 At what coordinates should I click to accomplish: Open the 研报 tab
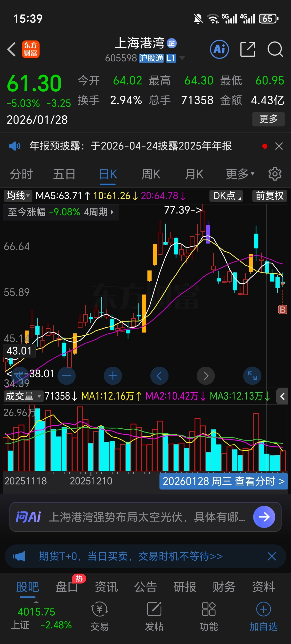tap(185, 587)
